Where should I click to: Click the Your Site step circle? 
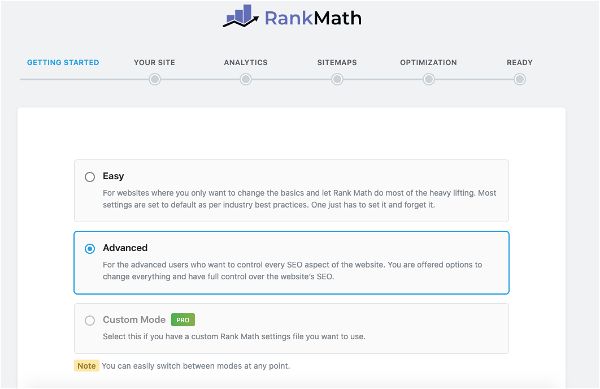click(155, 79)
